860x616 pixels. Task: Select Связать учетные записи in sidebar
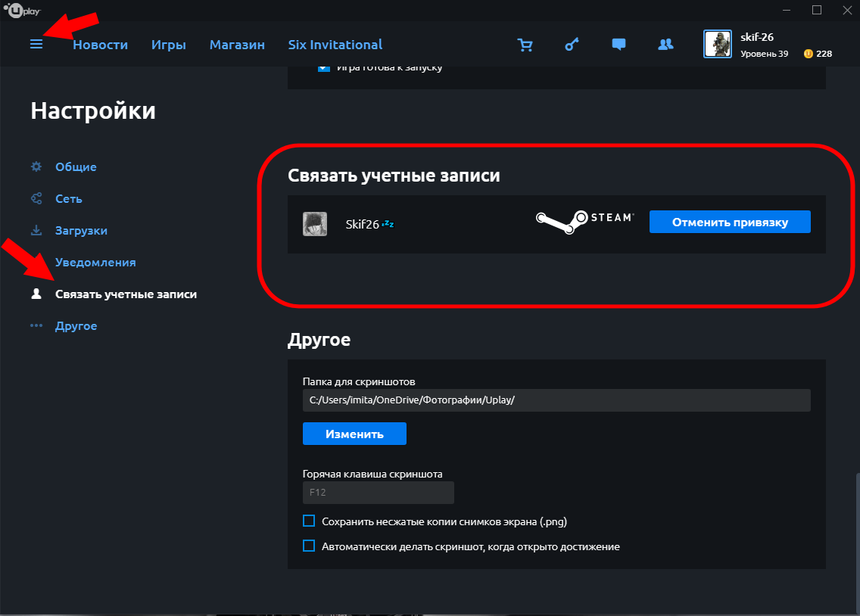pyautogui.click(x=126, y=294)
